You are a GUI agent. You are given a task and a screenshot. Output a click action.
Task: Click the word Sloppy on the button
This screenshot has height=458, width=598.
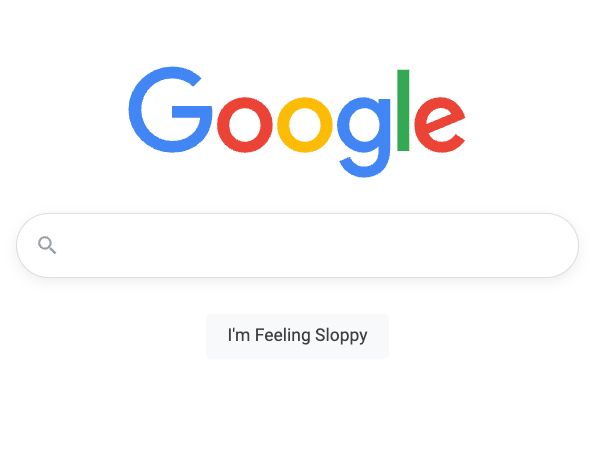(x=341, y=336)
